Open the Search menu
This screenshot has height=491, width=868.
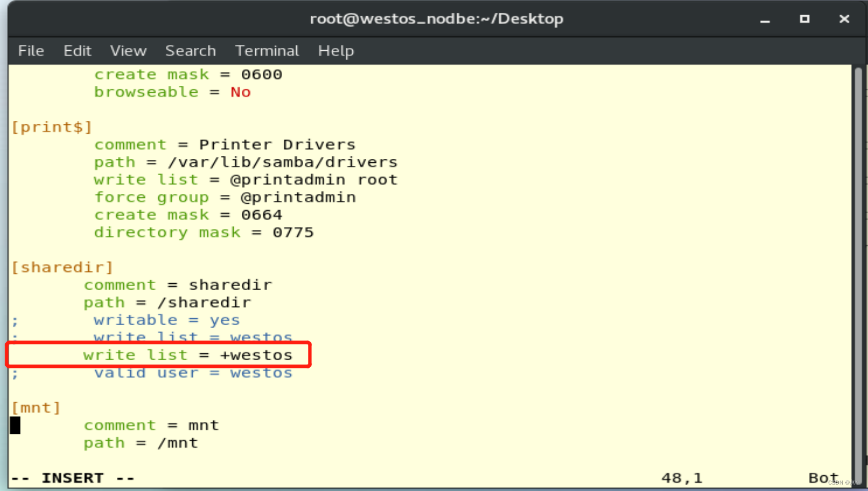190,51
